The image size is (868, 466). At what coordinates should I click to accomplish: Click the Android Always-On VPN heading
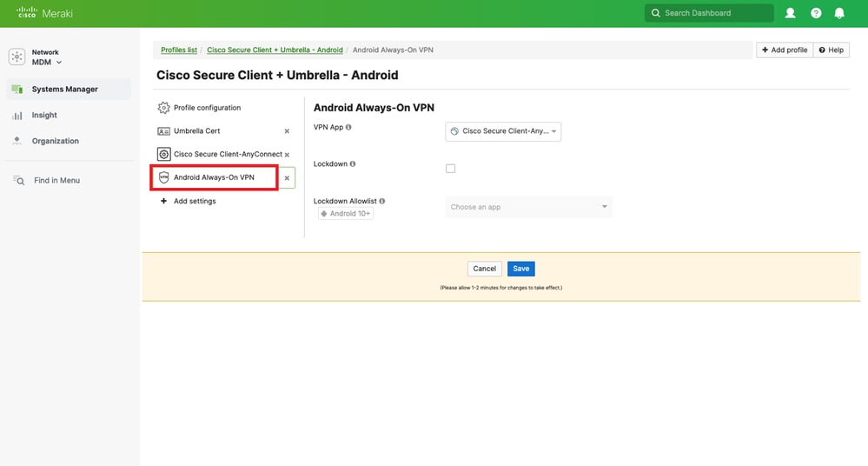(x=374, y=108)
